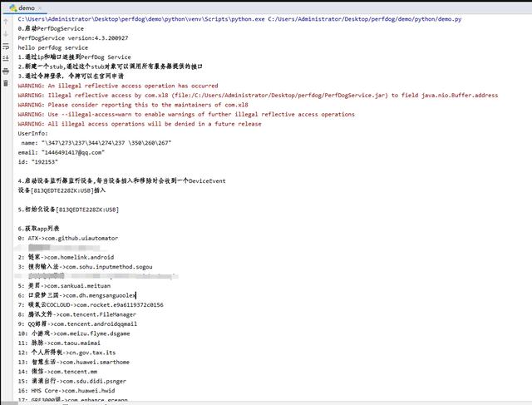This screenshot has height=405, width=532.
Task: Click the email value 1446491417@qq.com
Action: (73, 152)
